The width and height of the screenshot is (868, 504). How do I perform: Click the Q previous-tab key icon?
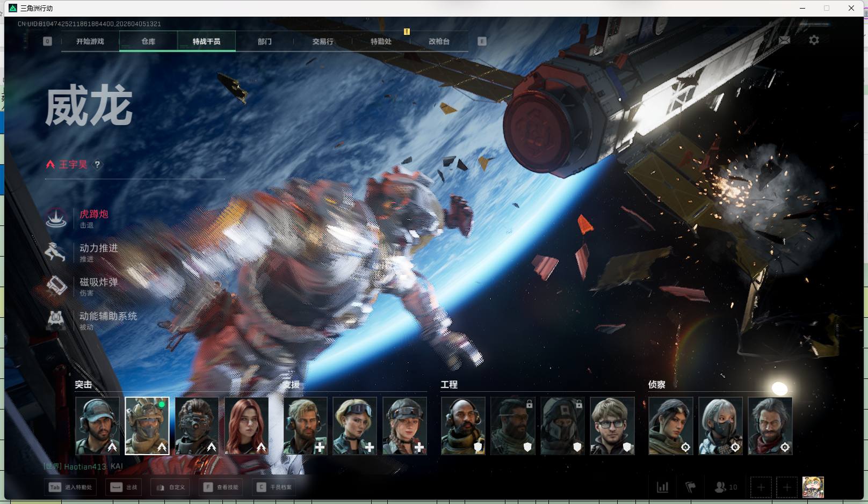(x=48, y=41)
